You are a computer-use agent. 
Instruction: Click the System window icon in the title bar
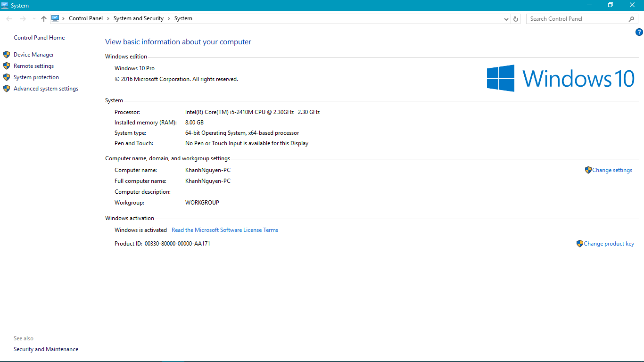point(5,5)
